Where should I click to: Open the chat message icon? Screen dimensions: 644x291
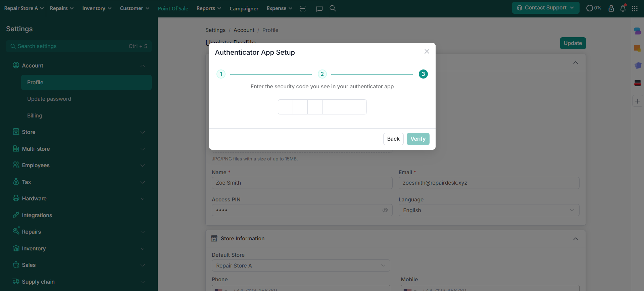319,8
